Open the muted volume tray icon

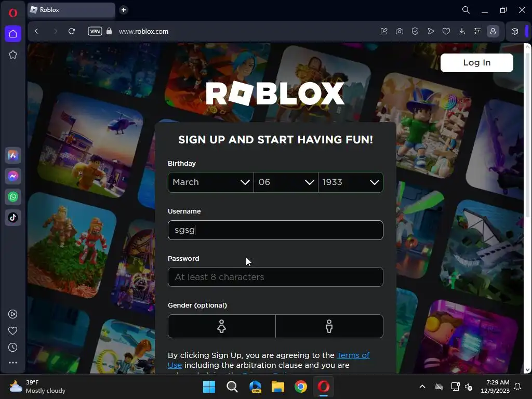point(469,387)
